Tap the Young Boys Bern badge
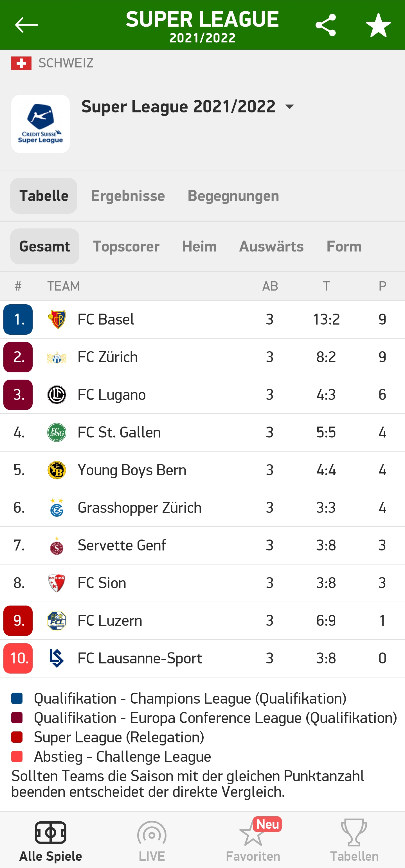Screen dimensions: 405x868 (x=57, y=470)
